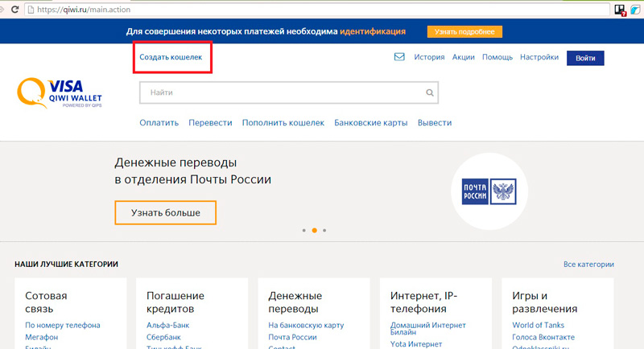This screenshot has width=644, height=349.
Task: Open the Вывести tab
Action: click(x=435, y=122)
